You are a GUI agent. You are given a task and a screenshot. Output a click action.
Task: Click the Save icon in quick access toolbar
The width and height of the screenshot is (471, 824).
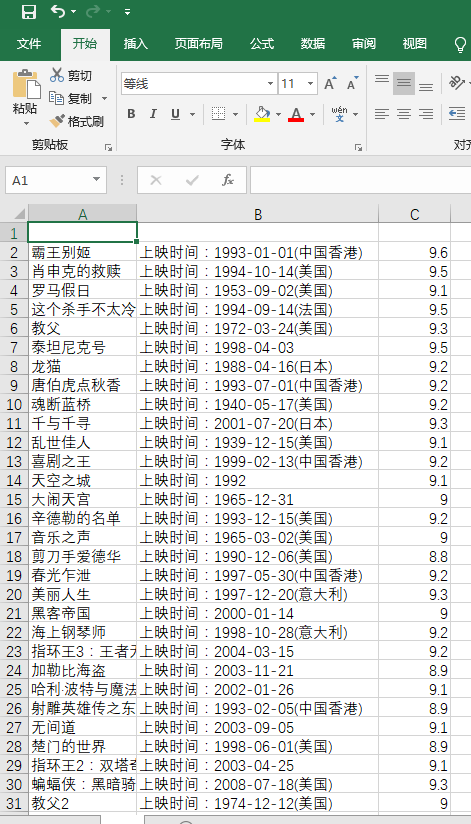(28, 12)
